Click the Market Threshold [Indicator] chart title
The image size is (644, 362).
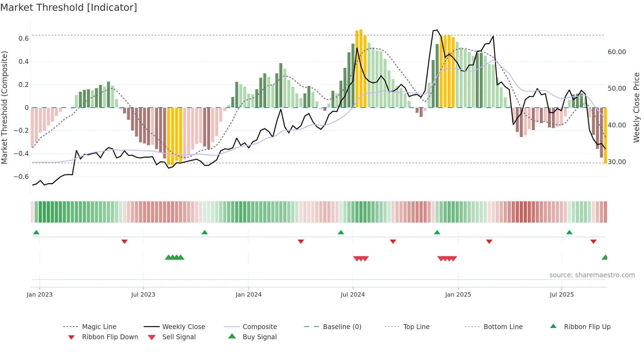[x=69, y=8]
